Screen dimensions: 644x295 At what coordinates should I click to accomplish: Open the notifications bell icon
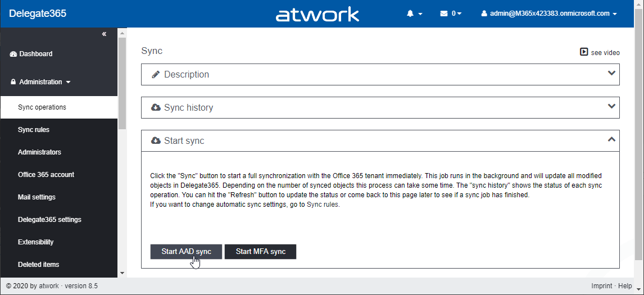point(410,13)
